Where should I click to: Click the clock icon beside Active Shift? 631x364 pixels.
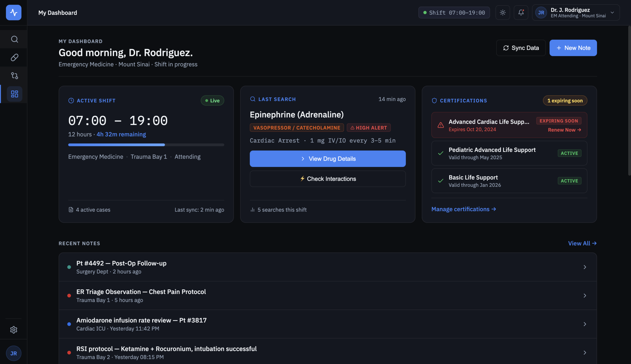[71, 101]
